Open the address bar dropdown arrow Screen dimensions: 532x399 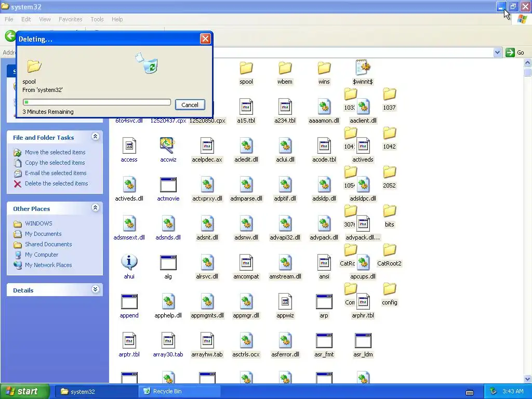(x=497, y=52)
